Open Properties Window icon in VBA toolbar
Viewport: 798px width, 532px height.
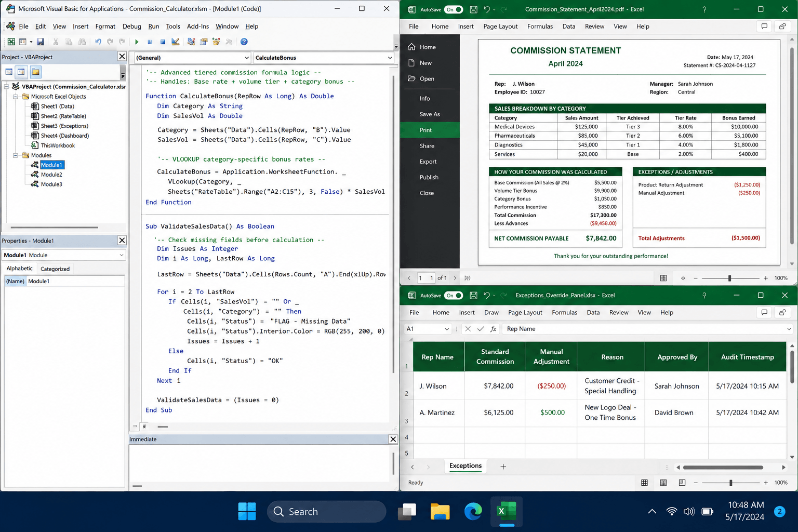(x=204, y=42)
